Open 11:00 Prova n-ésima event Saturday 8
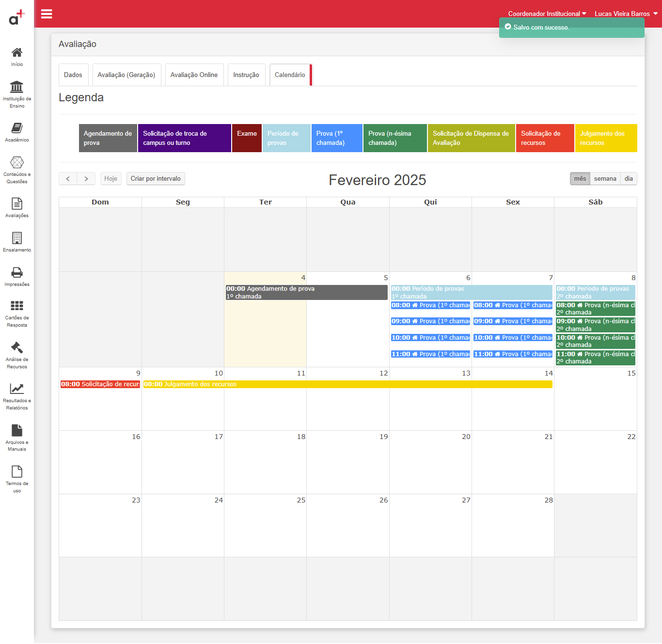The width and height of the screenshot is (662, 644). click(x=596, y=358)
